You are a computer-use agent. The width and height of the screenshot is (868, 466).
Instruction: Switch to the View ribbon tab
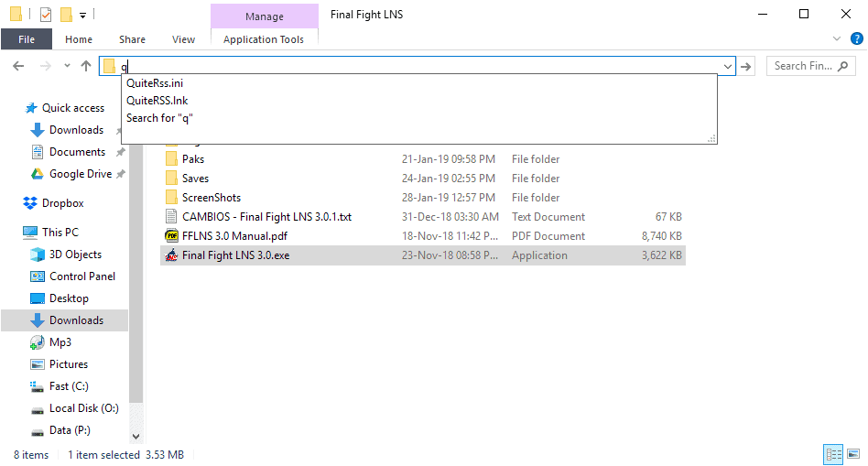183,39
